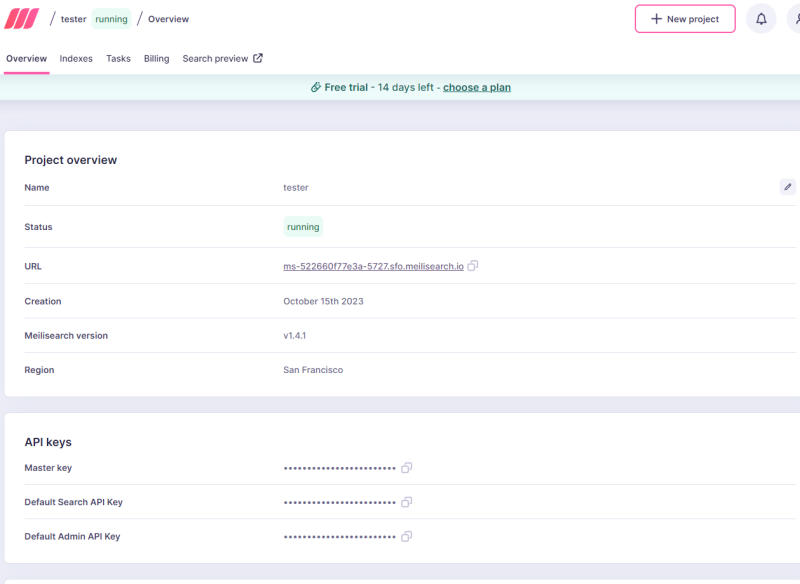Click the Region label

tap(39, 370)
